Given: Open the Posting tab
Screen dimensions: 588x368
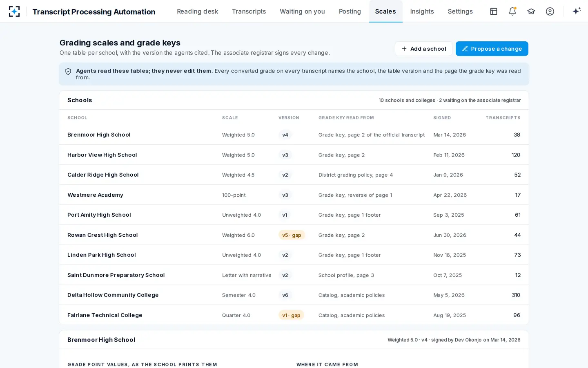Looking at the screenshot, I should tap(350, 11).
